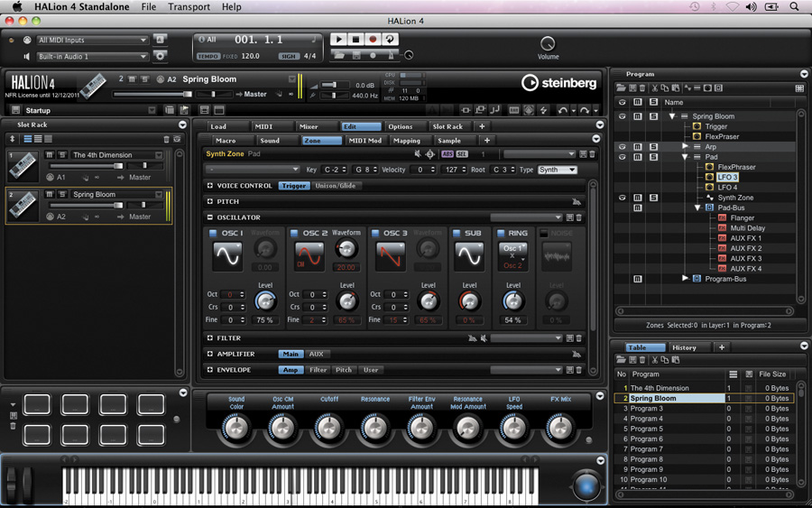Select AUX in the Amplifier section
This screenshot has width=812, height=508.
click(316, 355)
